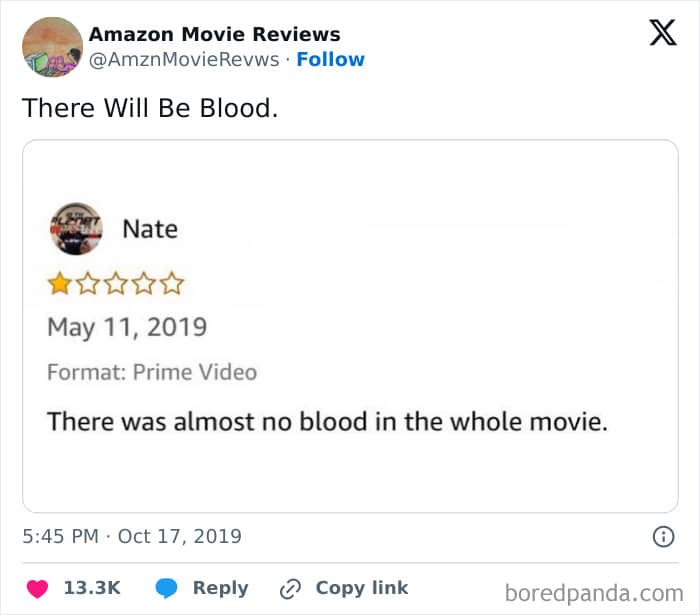Click the Reply speech bubble icon

(x=168, y=588)
